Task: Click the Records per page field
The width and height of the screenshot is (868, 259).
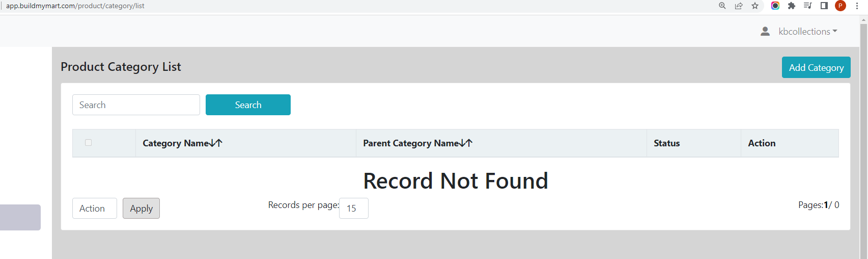Action: (x=354, y=209)
